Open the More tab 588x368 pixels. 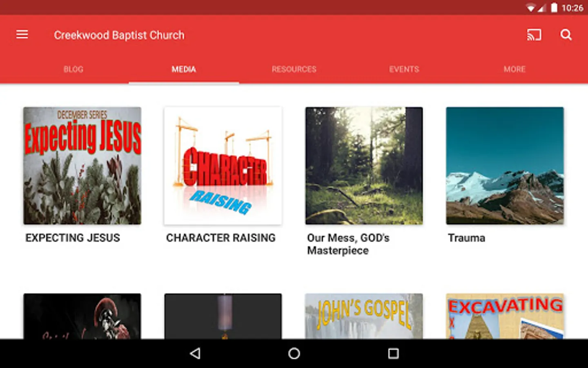[x=514, y=69]
